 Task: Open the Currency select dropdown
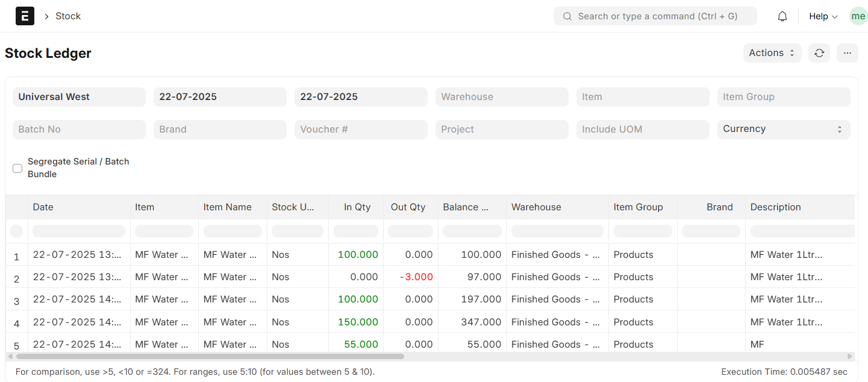(783, 129)
